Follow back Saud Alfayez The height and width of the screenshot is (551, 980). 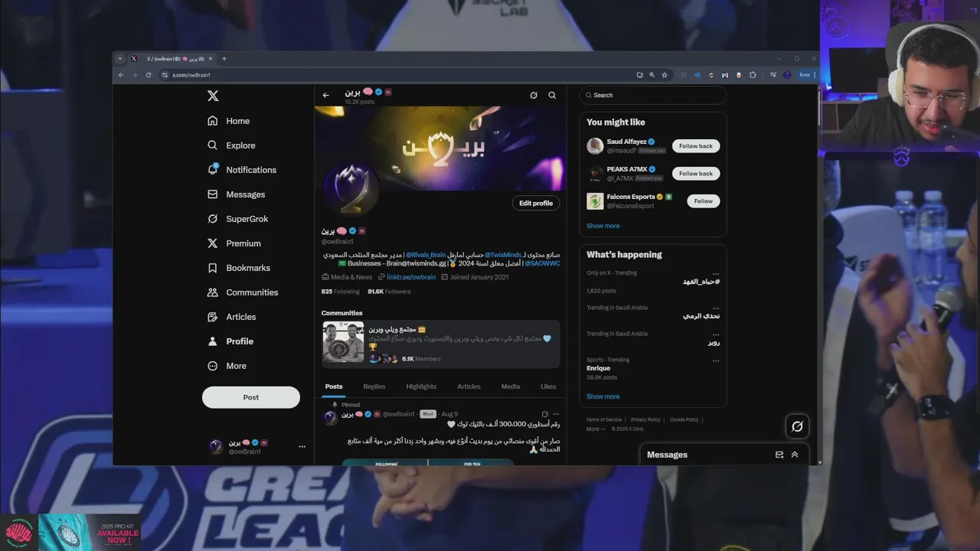696,146
